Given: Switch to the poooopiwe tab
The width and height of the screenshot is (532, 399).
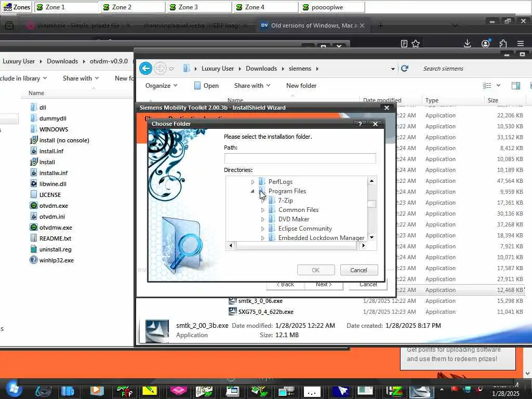Looking at the screenshot, I should coord(332,7).
